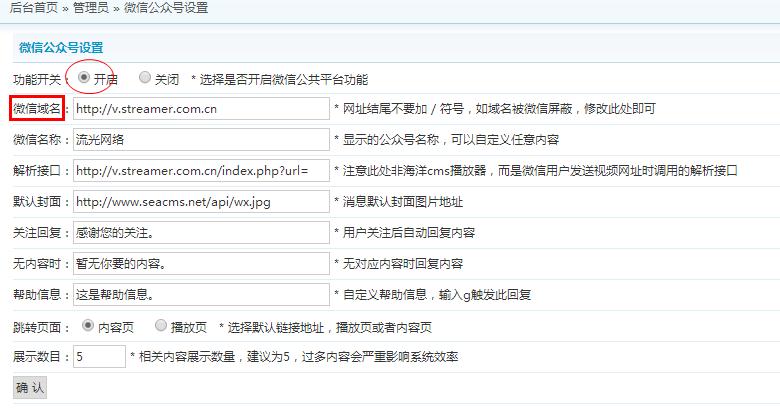
Task: Click the 微信域名 input field
Action: (201, 108)
